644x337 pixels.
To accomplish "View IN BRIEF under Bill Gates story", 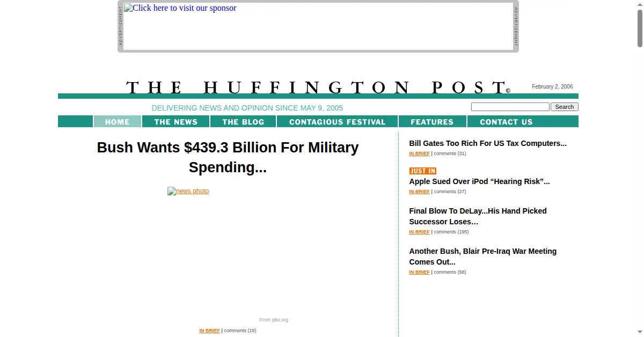I will tap(419, 153).
